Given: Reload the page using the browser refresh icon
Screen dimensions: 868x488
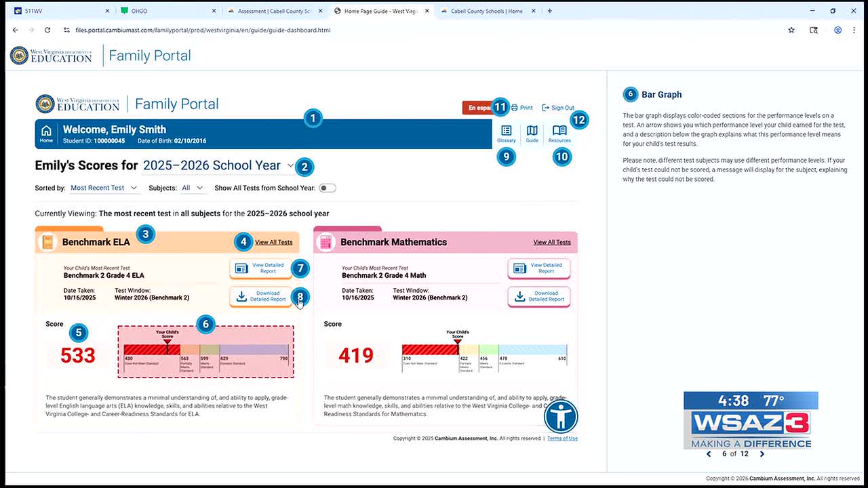Looking at the screenshot, I should click(47, 30).
